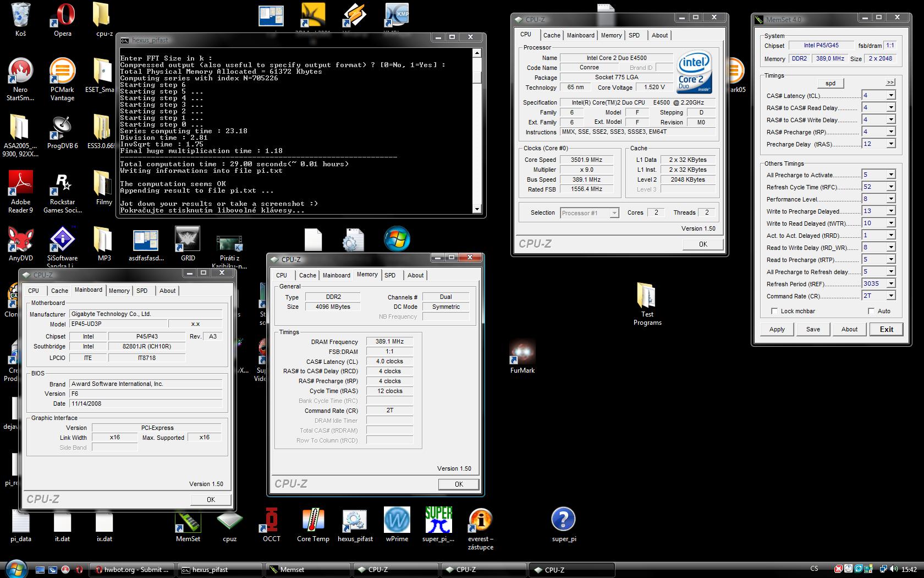This screenshot has width=924, height=578.
Task: Click Exit button in MemSet
Action: [887, 329]
